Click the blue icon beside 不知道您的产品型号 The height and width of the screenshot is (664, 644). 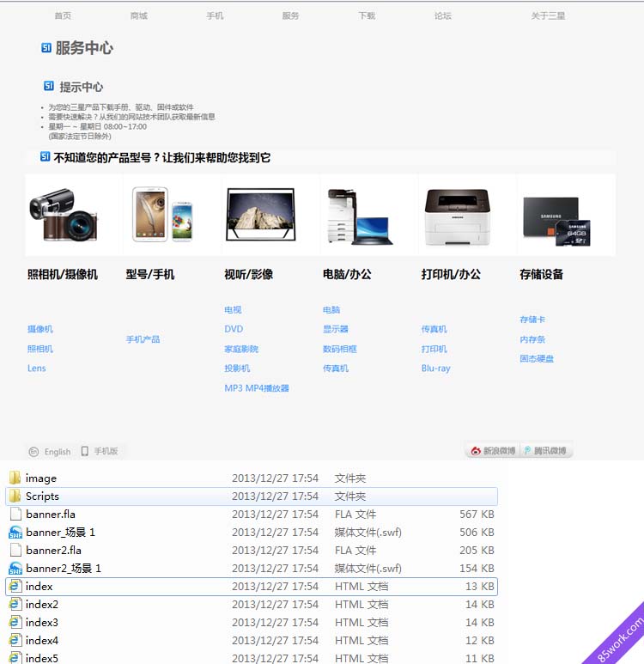click(45, 156)
